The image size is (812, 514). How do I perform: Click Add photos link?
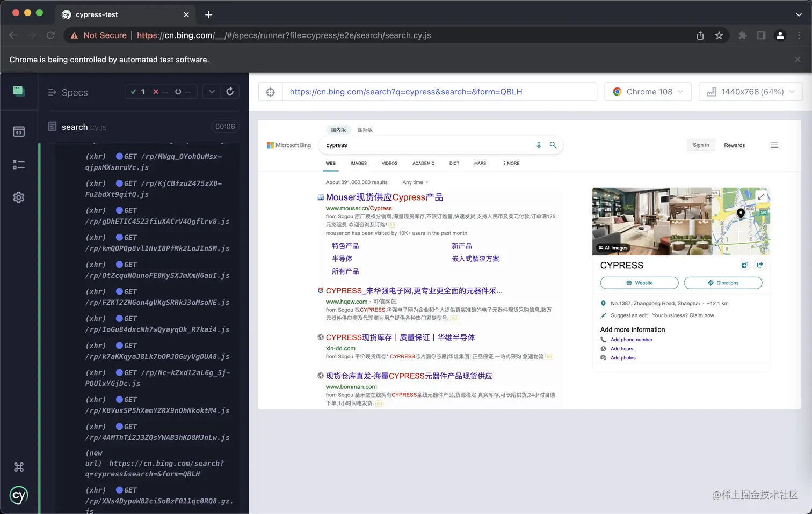[623, 358]
